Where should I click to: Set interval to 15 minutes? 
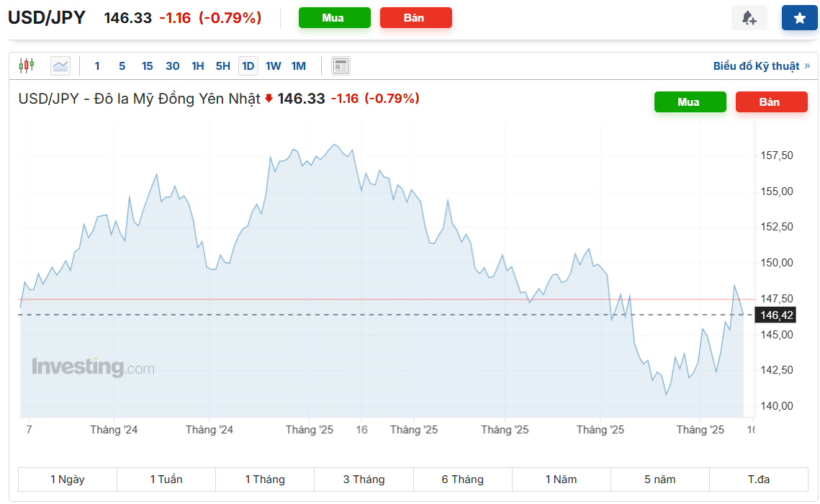pos(147,66)
